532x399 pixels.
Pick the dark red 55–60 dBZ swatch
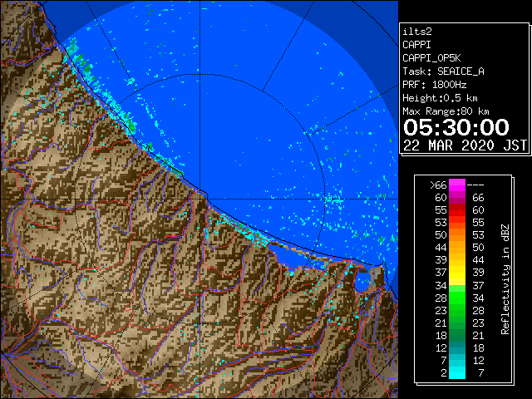coord(457,210)
